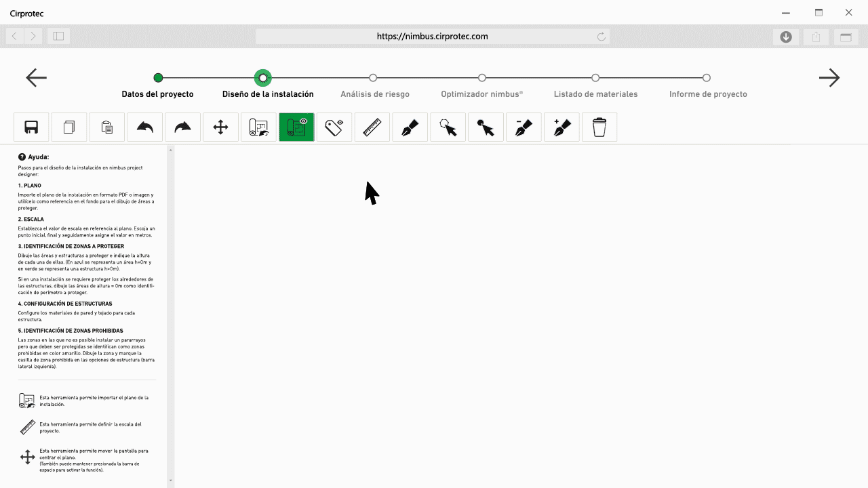Click '4. CONFIGURACIÓN DE ESTRUCTURAS' heading

point(65,304)
